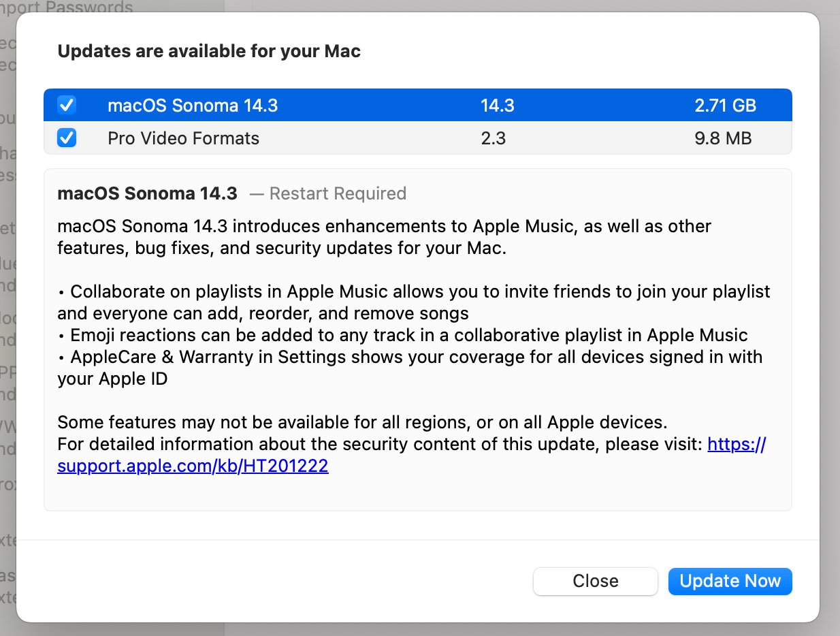The height and width of the screenshot is (636, 840).
Task: Uncheck the Pro Video Formats update
Action: (x=66, y=138)
